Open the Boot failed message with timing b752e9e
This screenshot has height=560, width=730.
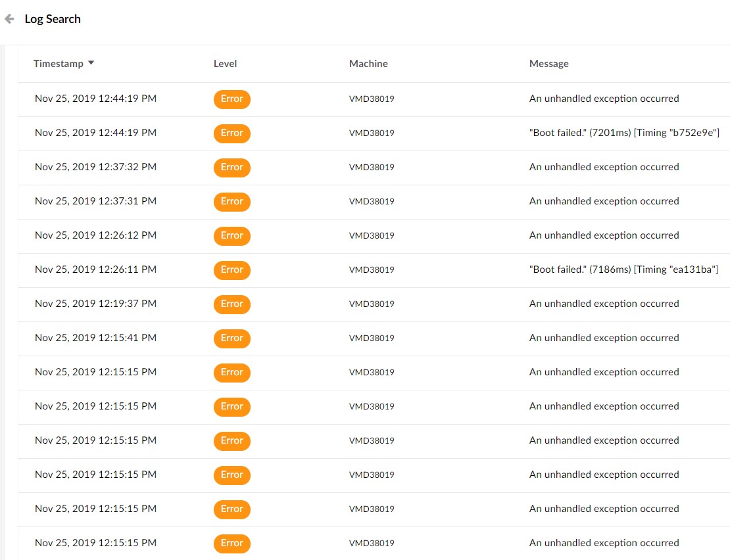click(x=624, y=133)
